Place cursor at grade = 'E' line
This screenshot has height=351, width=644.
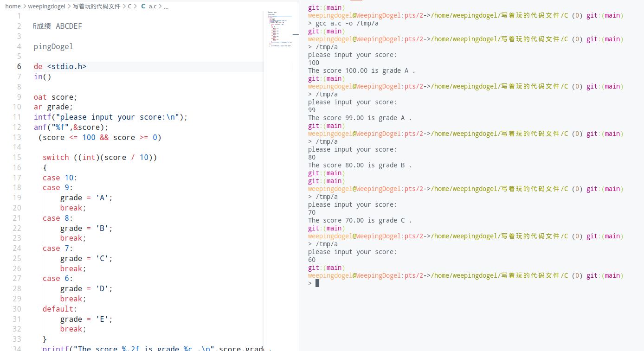pos(86,319)
